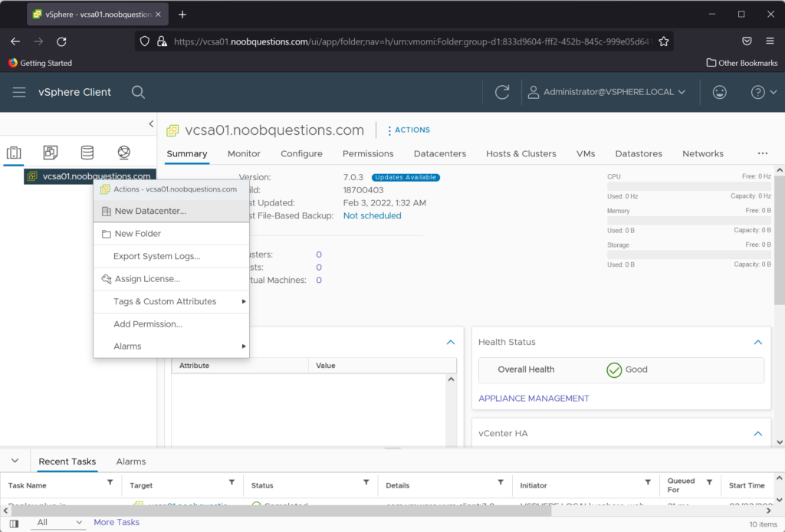785x532 pixels.
Task: Select Export System Logs in the context menu
Action: (171, 256)
